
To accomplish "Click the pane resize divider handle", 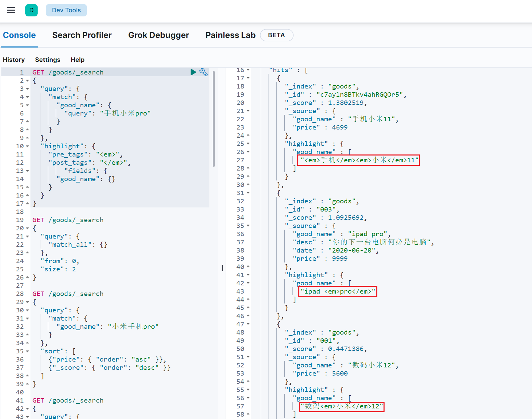I will click(222, 268).
